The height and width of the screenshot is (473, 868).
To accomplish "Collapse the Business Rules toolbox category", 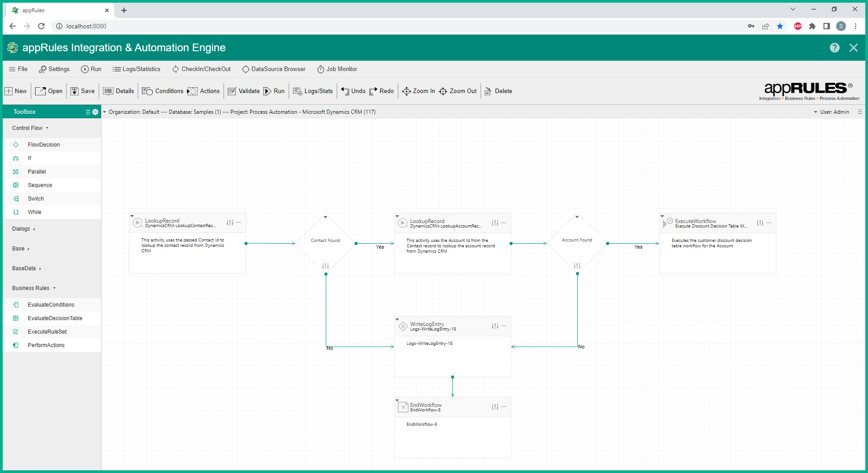I will (34, 288).
